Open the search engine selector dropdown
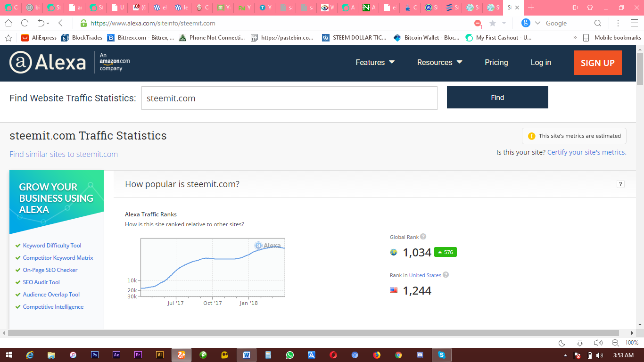The width and height of the screenshot is (644, 362). [x=537, y=23]
